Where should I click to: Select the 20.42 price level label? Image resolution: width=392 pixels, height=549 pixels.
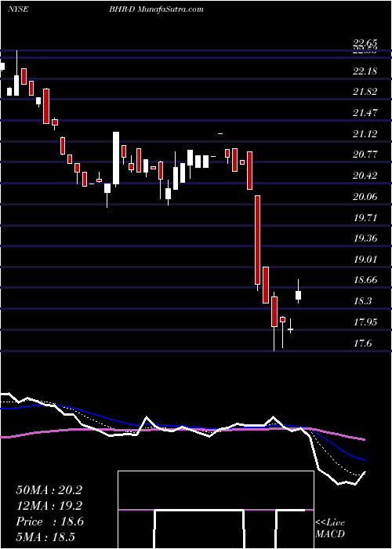click(x=365, y=176)
